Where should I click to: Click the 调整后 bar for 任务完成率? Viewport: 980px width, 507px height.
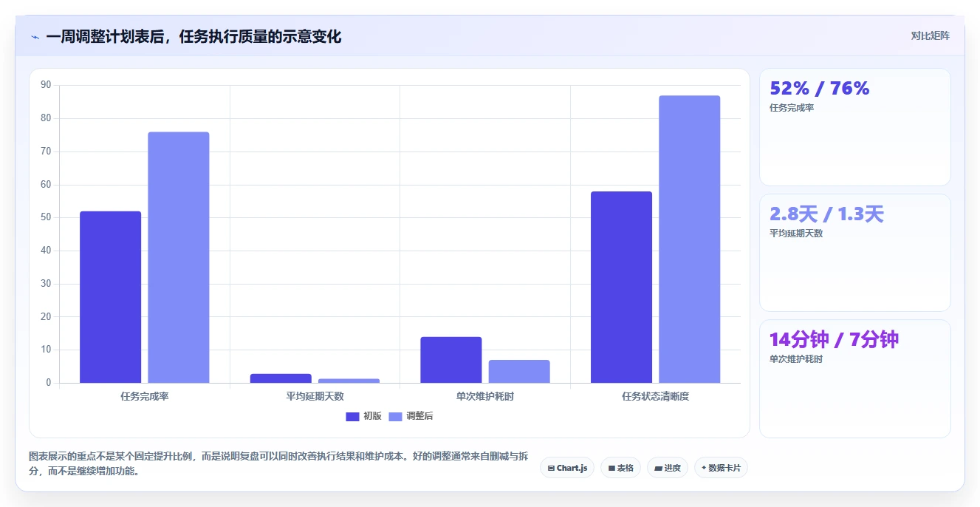point(179,257)
